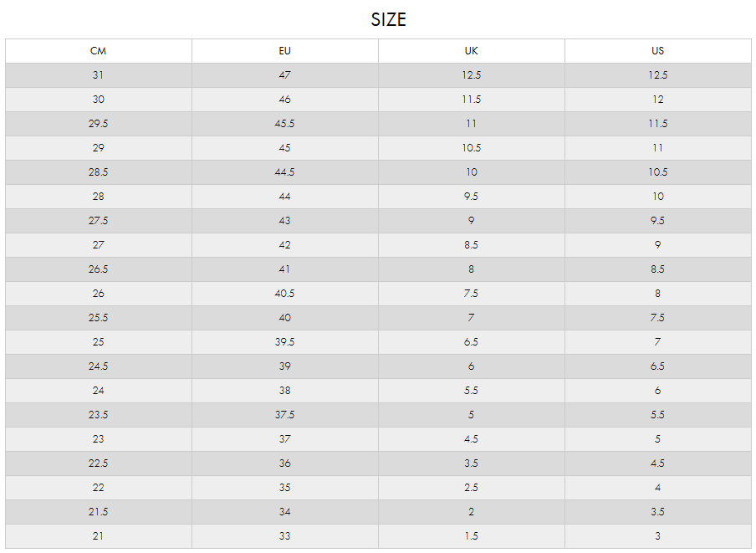756x553 pixels.
Task: Select EU size 42 cell
Action: pos(285,245)
